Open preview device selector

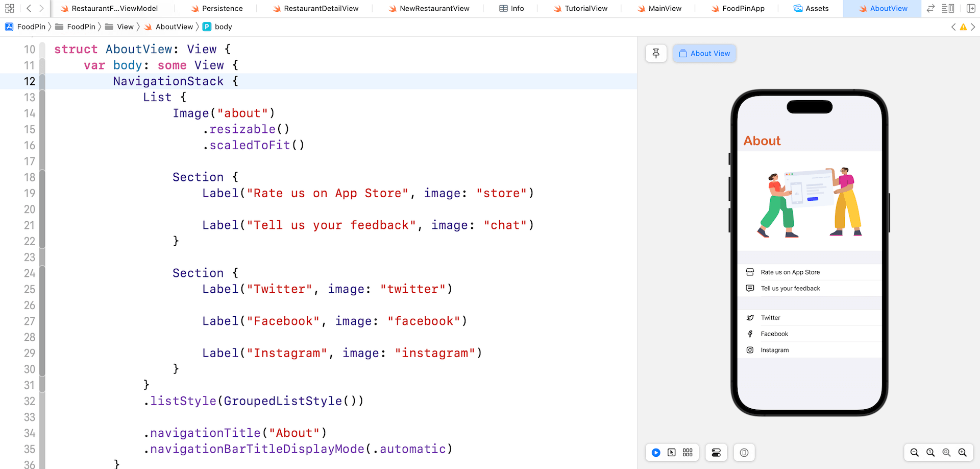[744, 453]
